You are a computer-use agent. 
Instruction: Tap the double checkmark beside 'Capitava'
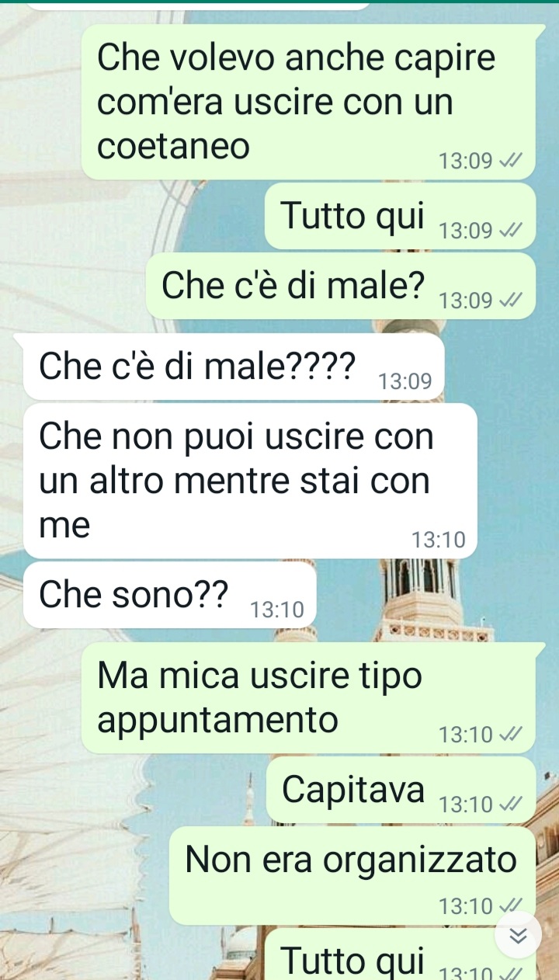click(510, 805)
